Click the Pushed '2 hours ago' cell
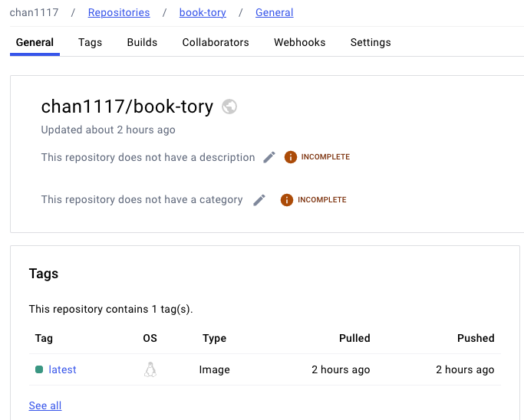Viewport: 524px width, 420px height. tap(465, 369)
